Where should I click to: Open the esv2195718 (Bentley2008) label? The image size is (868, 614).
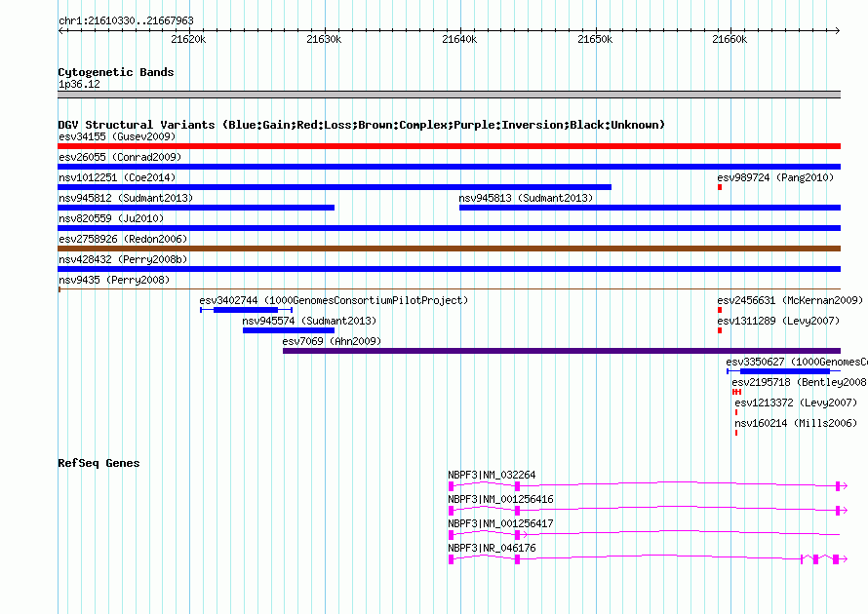click(x=799, y=382)
